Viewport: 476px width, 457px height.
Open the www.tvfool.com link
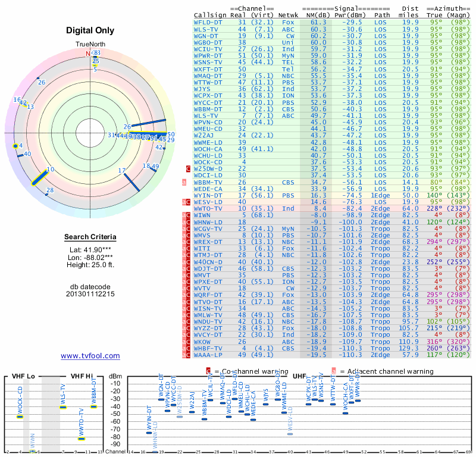(x=90, y=356)
